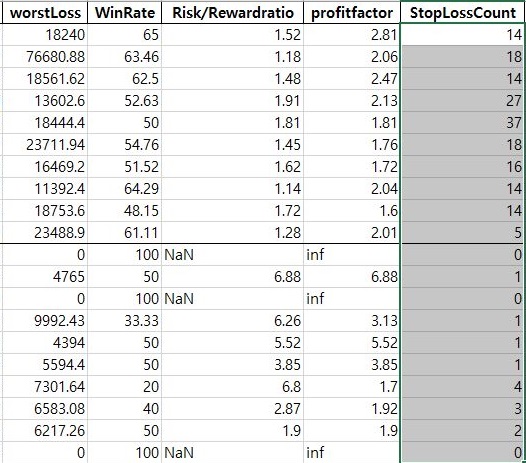Viewport: 526px width, 463px height.
Task: Click worstLoss cell 18561.62
Action: [45, 79]
